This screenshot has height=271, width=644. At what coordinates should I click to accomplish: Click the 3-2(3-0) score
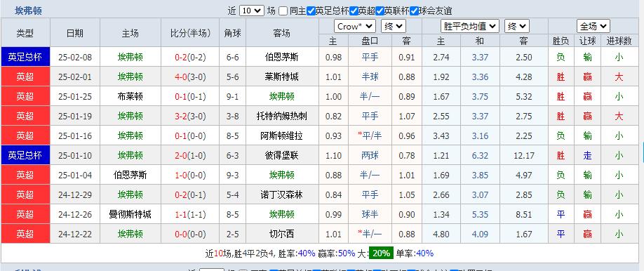190,117
